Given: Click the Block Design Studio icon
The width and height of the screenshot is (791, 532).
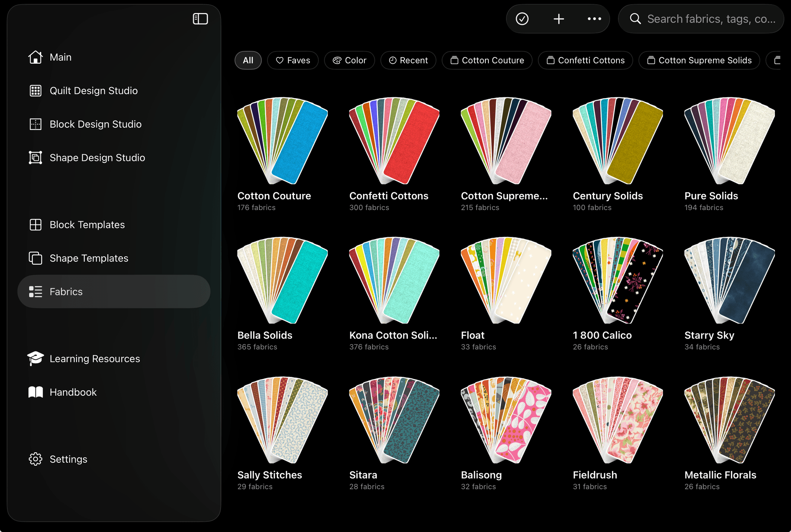Looking at the screenshot, I should (36, 124).
